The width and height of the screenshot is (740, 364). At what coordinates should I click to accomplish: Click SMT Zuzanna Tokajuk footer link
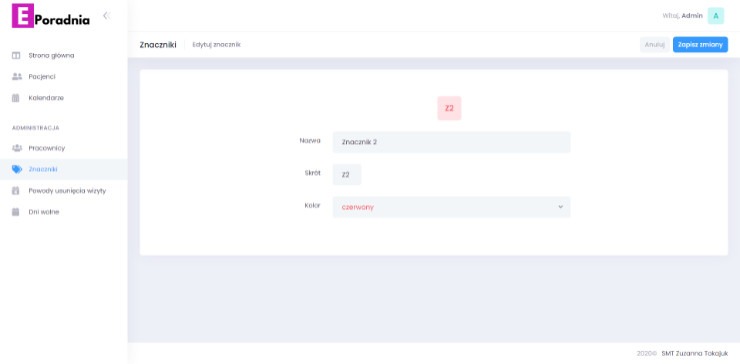click(x=694, y=354)
